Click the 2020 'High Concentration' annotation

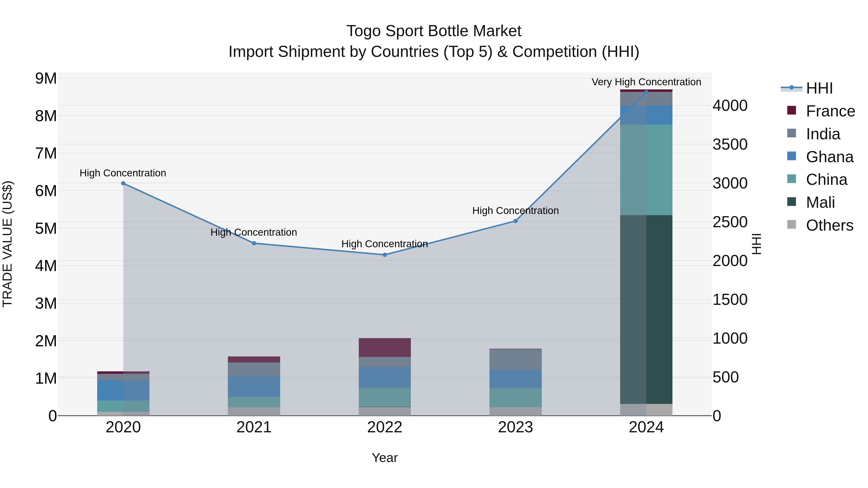[x=123, y=173]
